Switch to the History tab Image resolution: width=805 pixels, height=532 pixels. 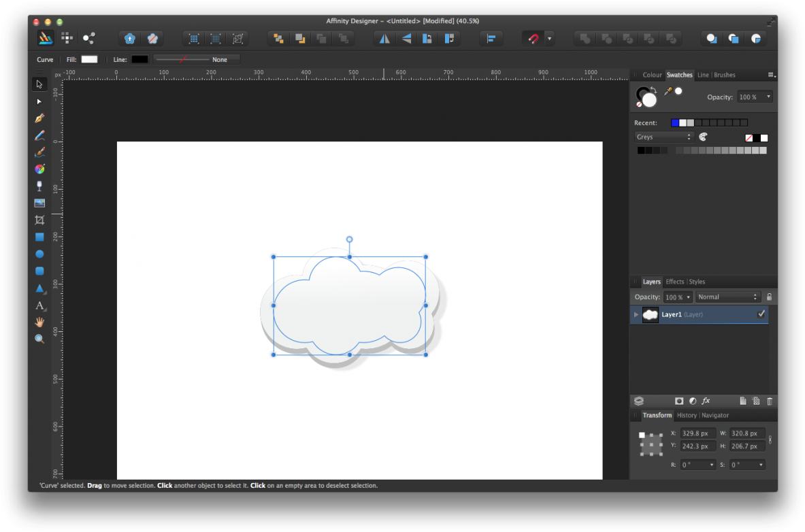(687, 415)
